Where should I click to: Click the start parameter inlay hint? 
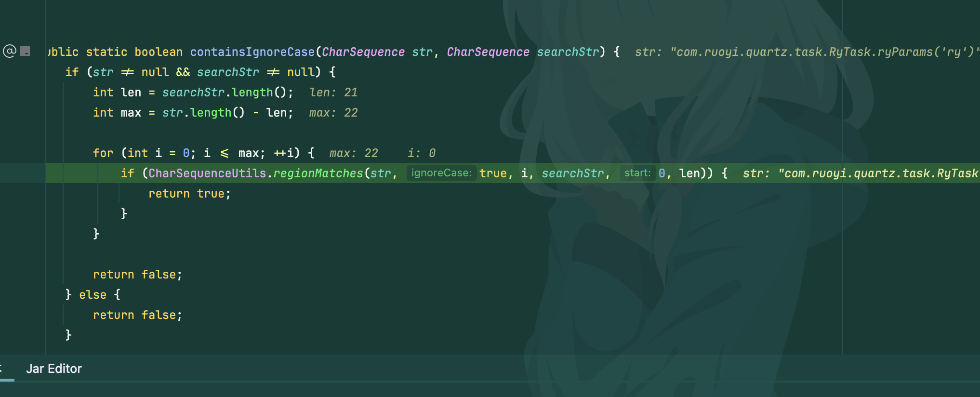click(x=637, y=173)
